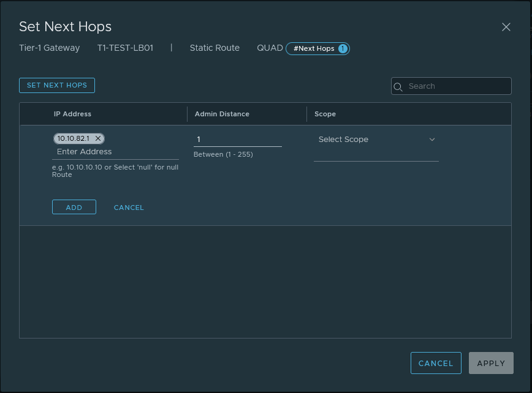Click the Admin Distance value field
The width and height of the screenshot is (532, 393).
coord(237,140)
